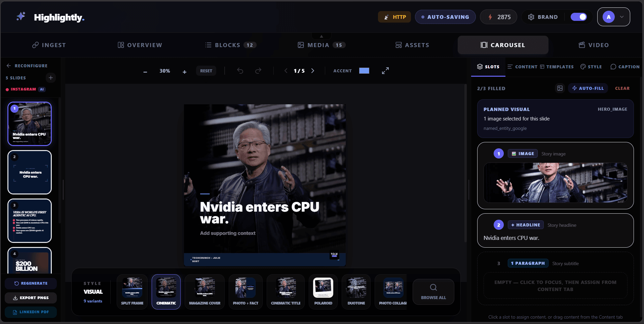
Task: Select the Carousel tab
Action: pos(503,45)
